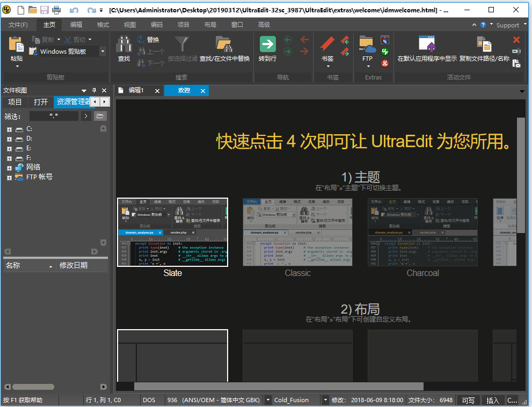
Task: Click the browse folder icon beside filter
Action: point(100,116)
